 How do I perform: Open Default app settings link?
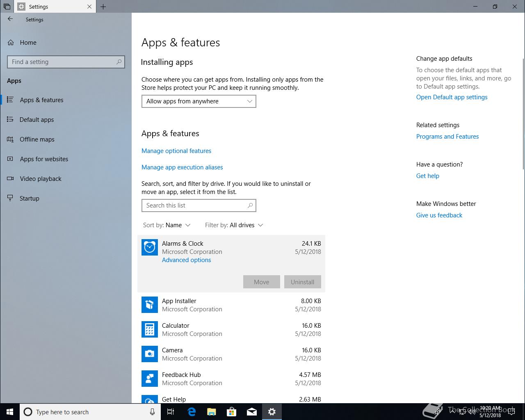pyautogui.click(x=452, y=97)
